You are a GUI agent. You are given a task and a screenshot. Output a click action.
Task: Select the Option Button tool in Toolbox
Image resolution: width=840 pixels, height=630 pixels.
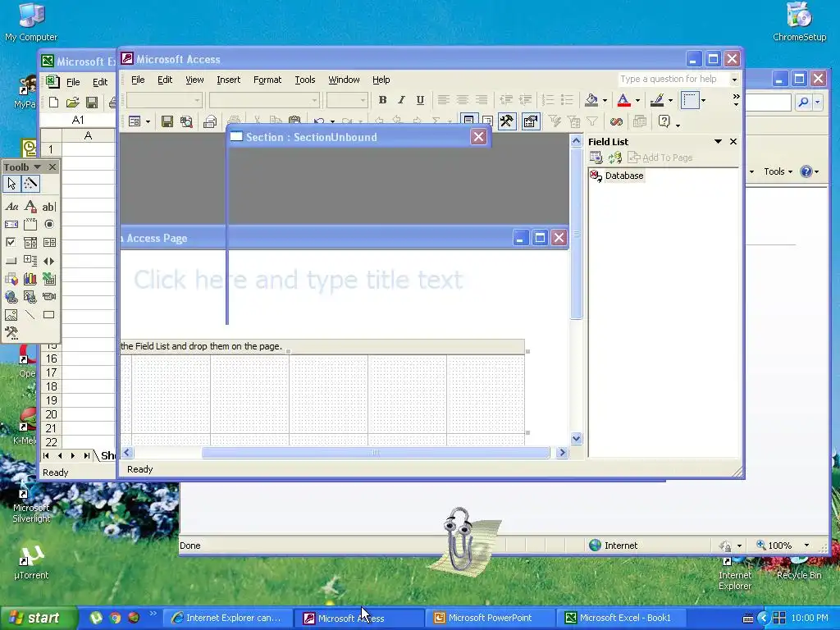48,225
